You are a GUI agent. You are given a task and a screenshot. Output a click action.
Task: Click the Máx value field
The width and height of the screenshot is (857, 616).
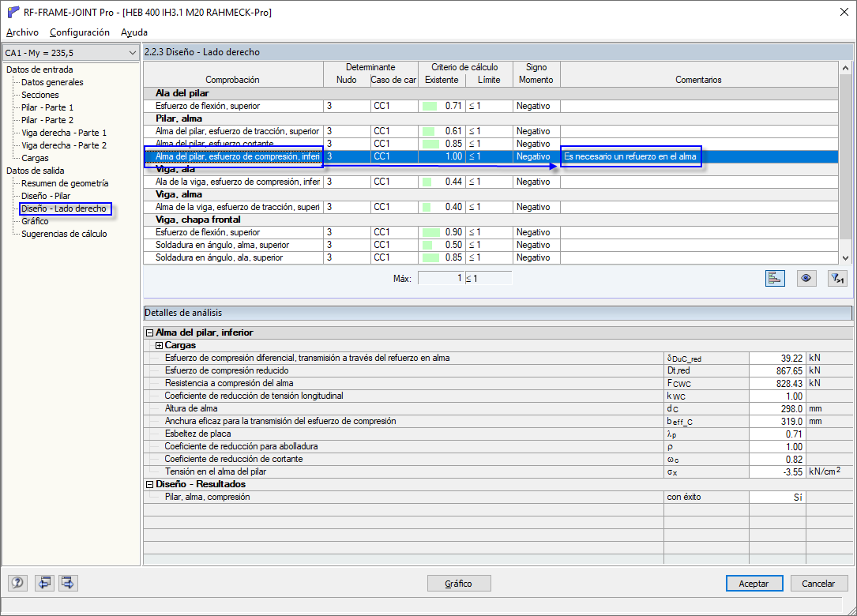tap(441, 278)
